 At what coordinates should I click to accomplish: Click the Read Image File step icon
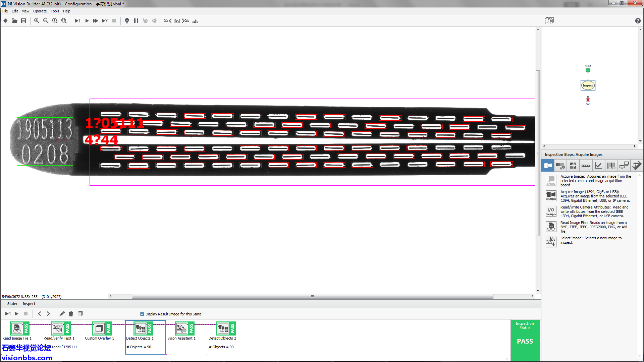pos(551,227)
